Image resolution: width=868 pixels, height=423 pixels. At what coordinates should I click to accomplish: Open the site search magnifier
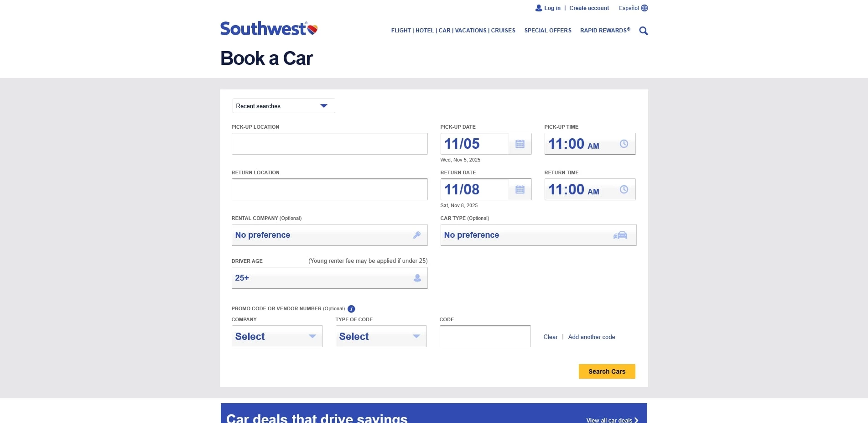coord(643,31)
